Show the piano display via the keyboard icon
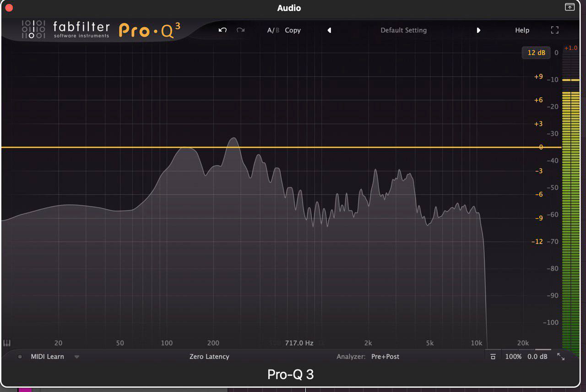 point(7,343)
